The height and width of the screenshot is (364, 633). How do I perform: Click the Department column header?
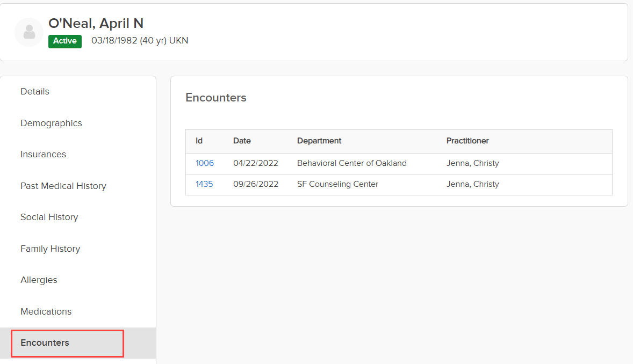(x=319, y=141)
